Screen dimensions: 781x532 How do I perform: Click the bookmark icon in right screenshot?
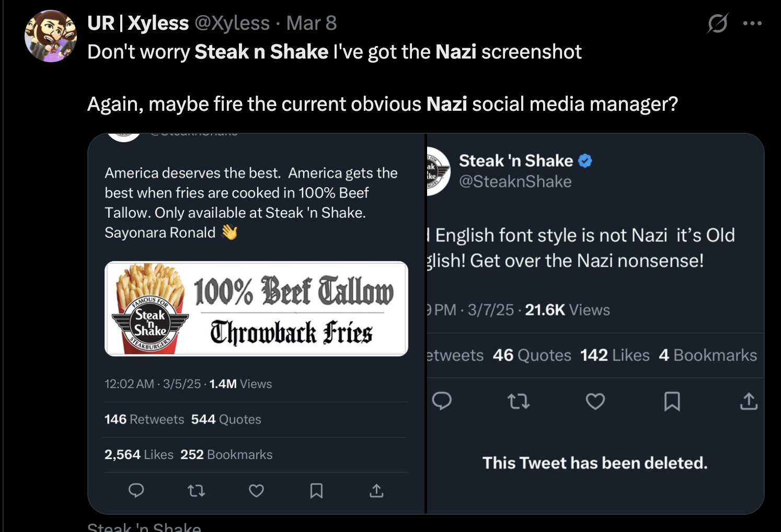click(x=672, y=401)
